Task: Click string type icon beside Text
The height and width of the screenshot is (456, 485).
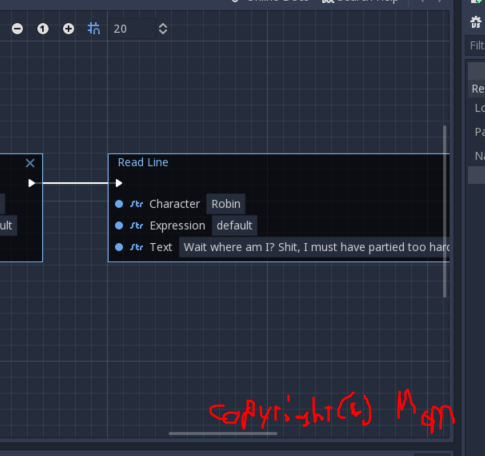Action: pyautogui.click(x=136, y=247)
